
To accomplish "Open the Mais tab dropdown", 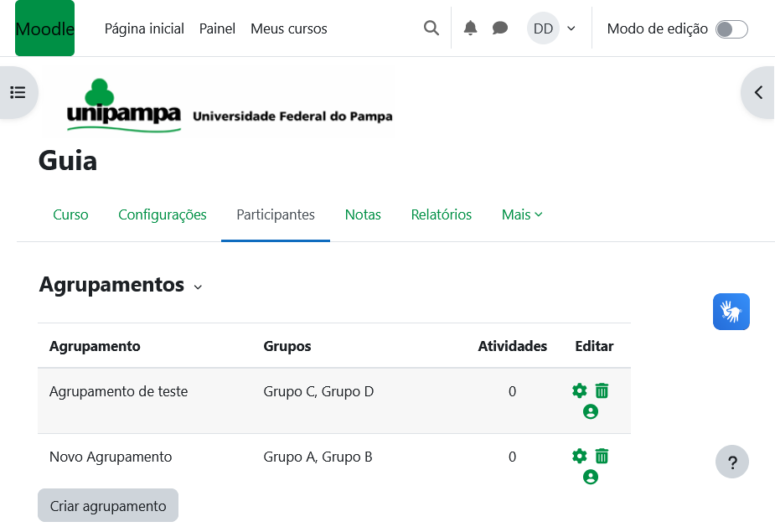I will click(x=522, y=214).
